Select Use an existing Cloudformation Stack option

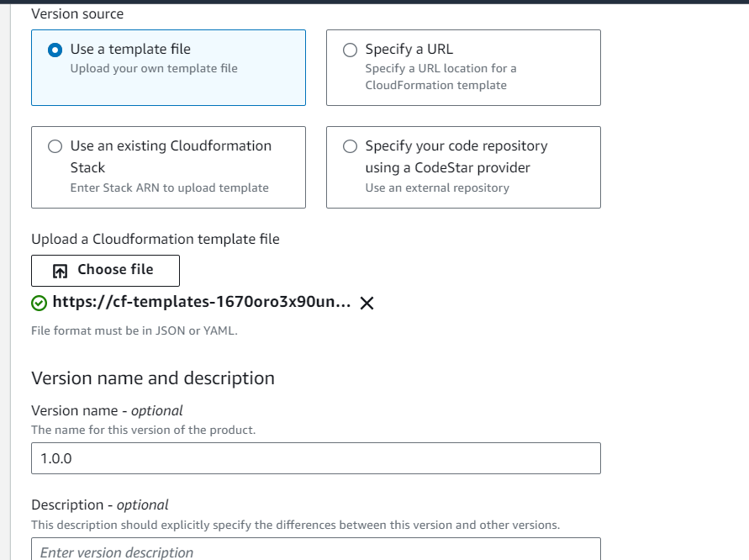[x=55, y=145]
